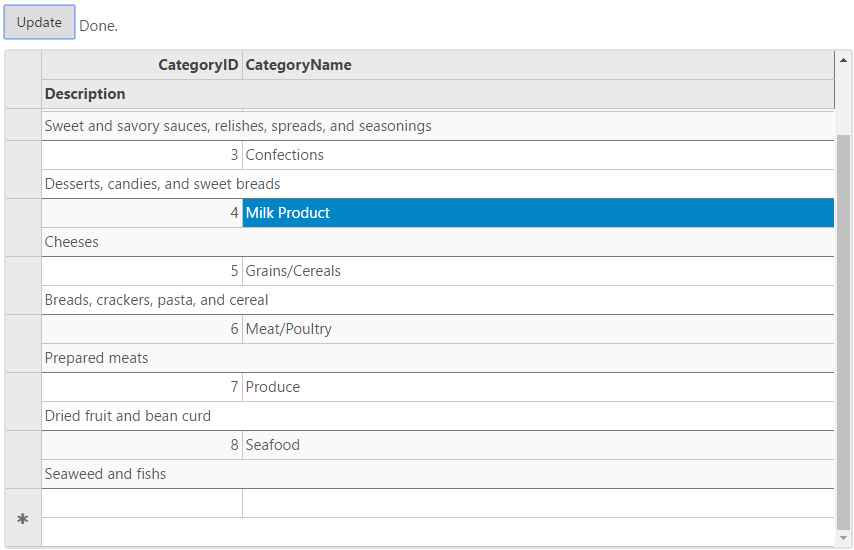Select the Produce category name cell
The height and width of the screenshot is (550, 854).
click(537, 387)
